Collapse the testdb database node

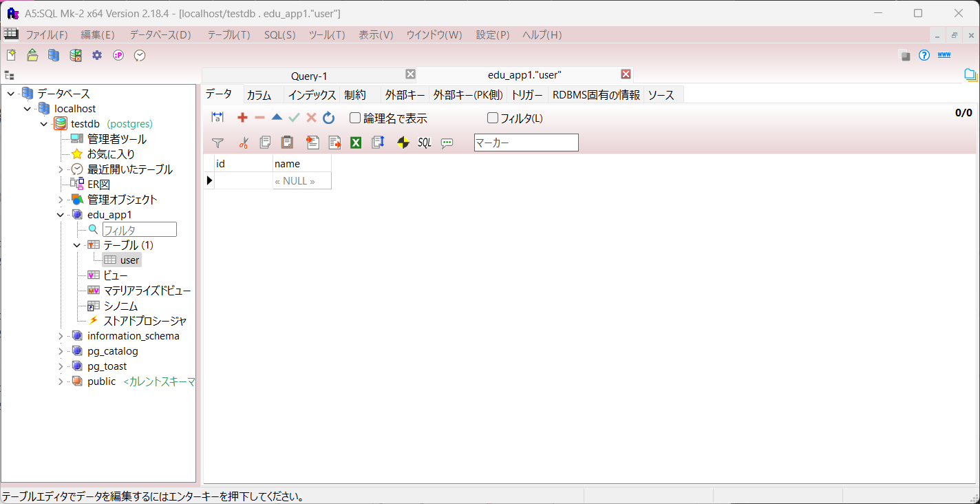44,124
